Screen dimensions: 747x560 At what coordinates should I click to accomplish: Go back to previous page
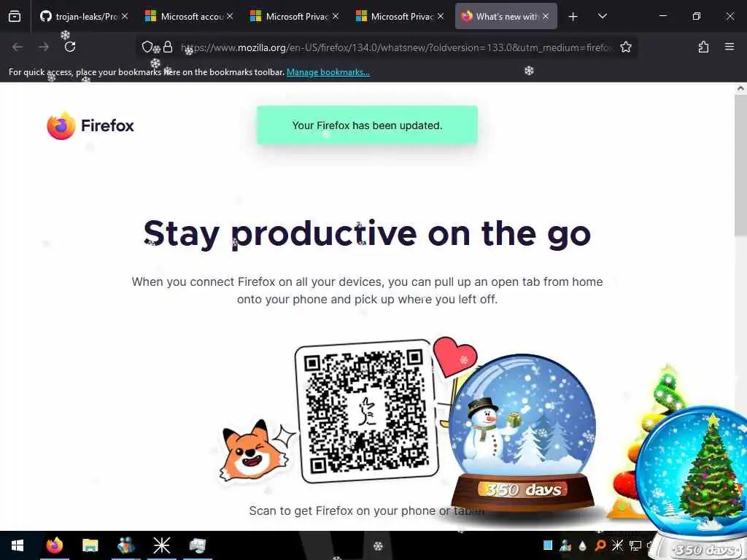18,47
